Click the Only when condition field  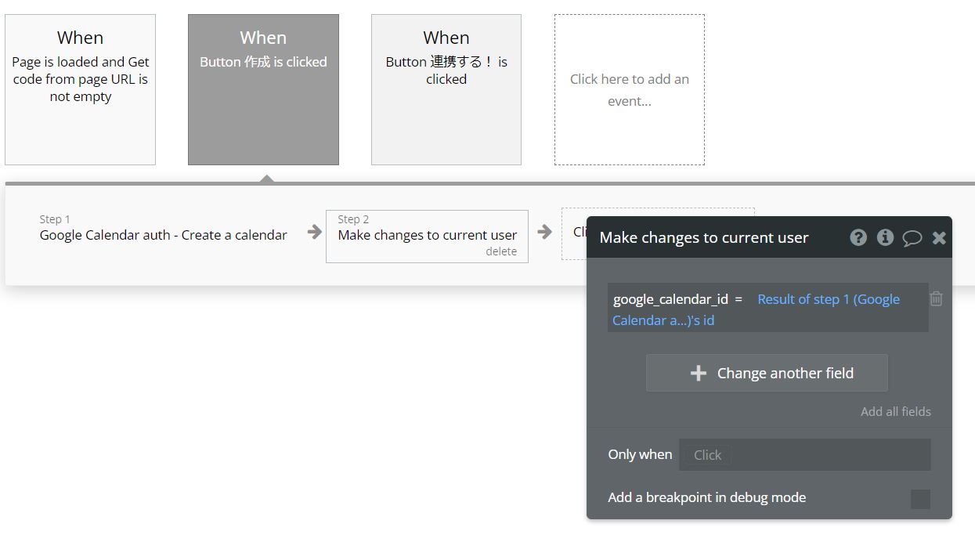click(804, 455)
